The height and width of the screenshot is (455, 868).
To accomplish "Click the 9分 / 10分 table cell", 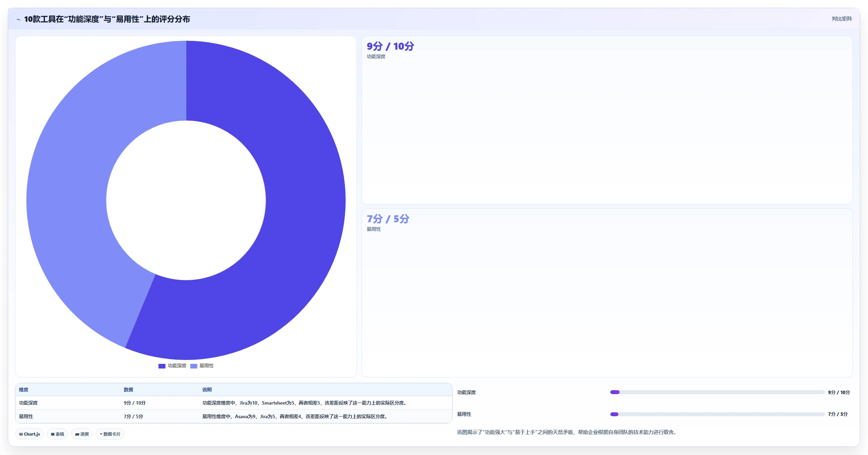I will point(134,403).
